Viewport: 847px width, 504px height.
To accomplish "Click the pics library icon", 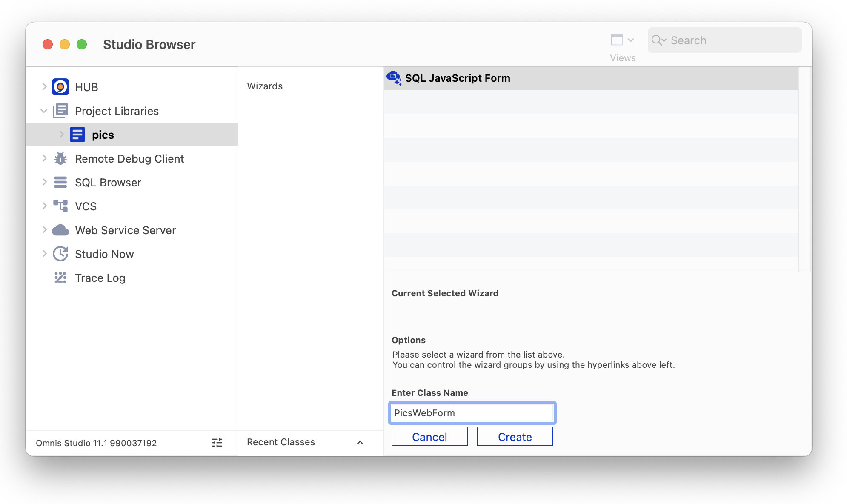I will [77, 135].
